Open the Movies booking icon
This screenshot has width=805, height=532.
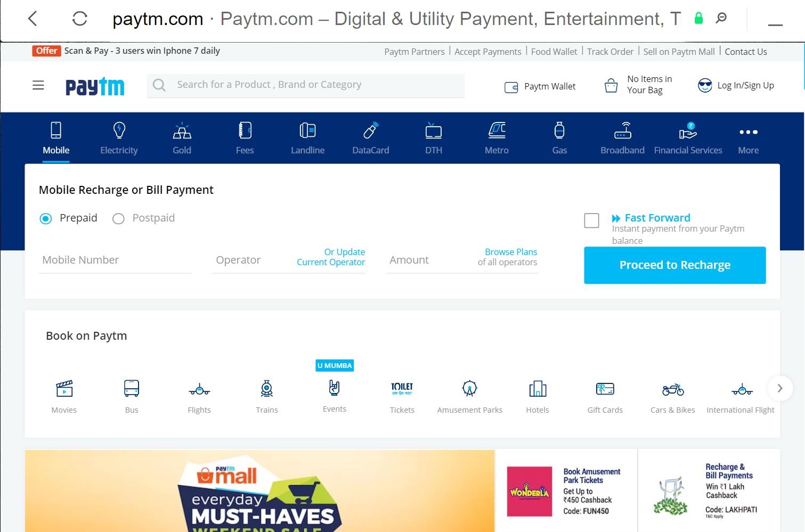click(x=64, y=389)
